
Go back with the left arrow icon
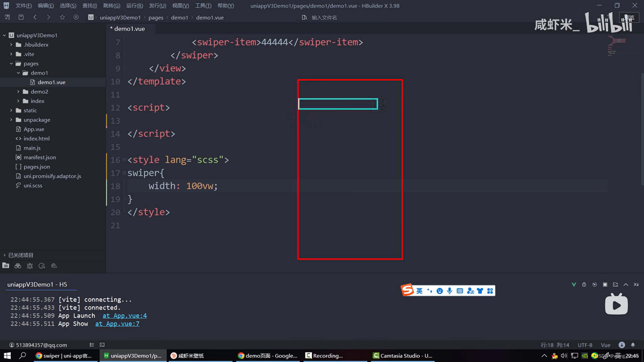click(x=35, y=17)
